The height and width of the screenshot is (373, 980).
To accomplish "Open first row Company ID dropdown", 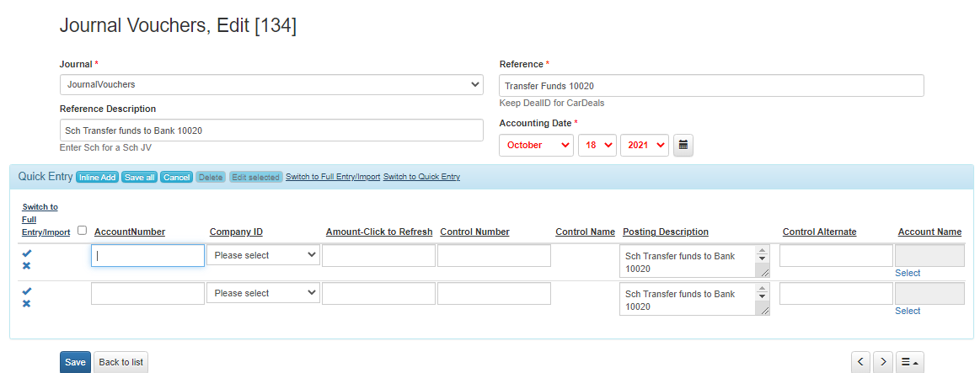I will pyautogui.click(x=263, y=255).
